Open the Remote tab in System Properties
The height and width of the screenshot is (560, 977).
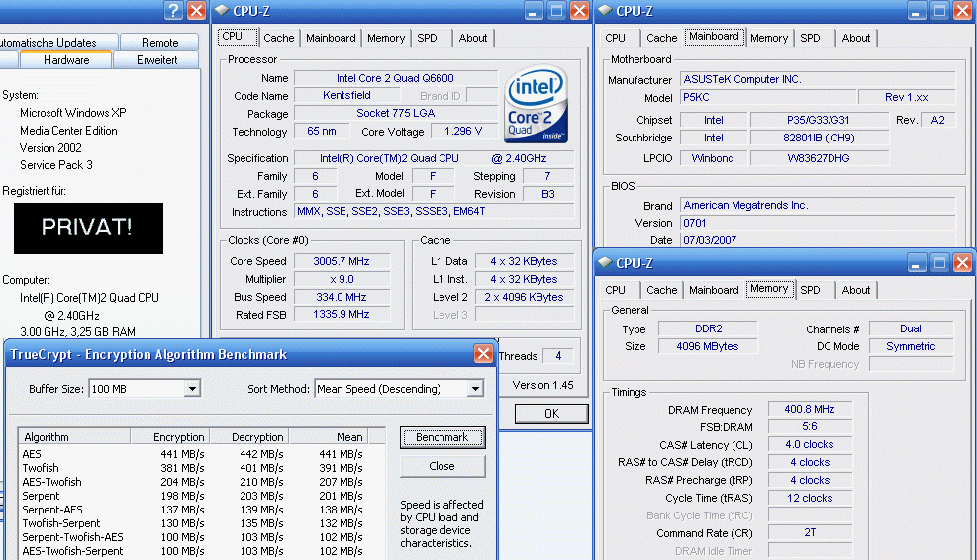click(159, 43)
